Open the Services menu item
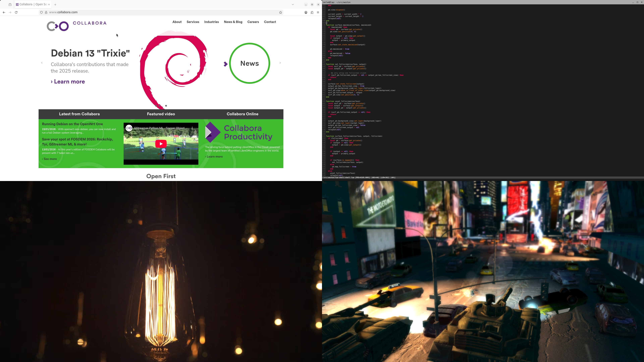Viewport: 644px width, 362px height. (x=193, y=22)
